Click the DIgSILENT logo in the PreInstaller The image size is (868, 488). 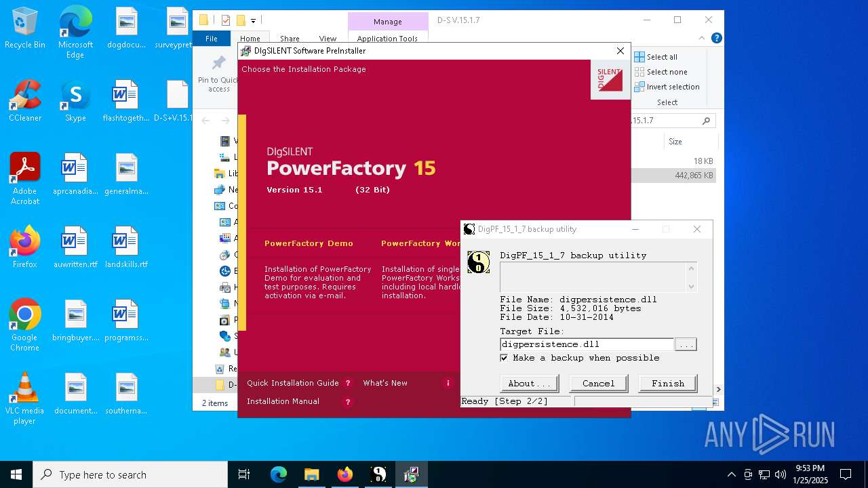pos(610,79)
